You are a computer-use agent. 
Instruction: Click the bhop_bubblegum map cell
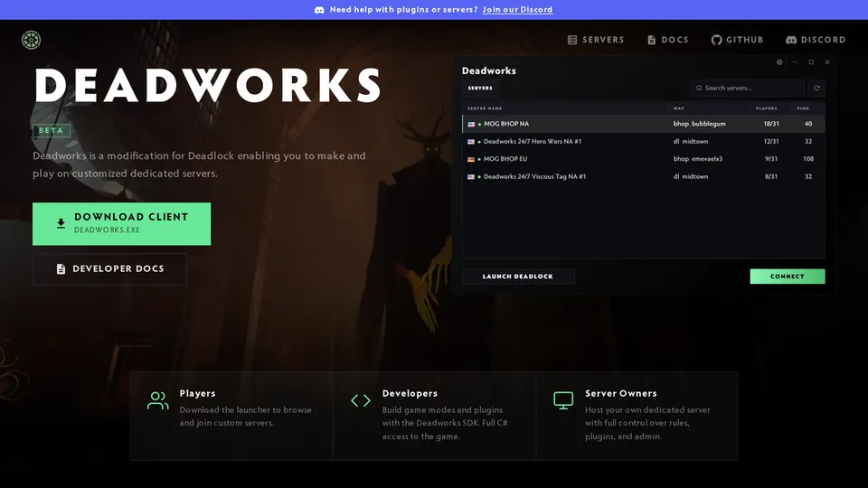pyautogui.click(x=699, y=124)
